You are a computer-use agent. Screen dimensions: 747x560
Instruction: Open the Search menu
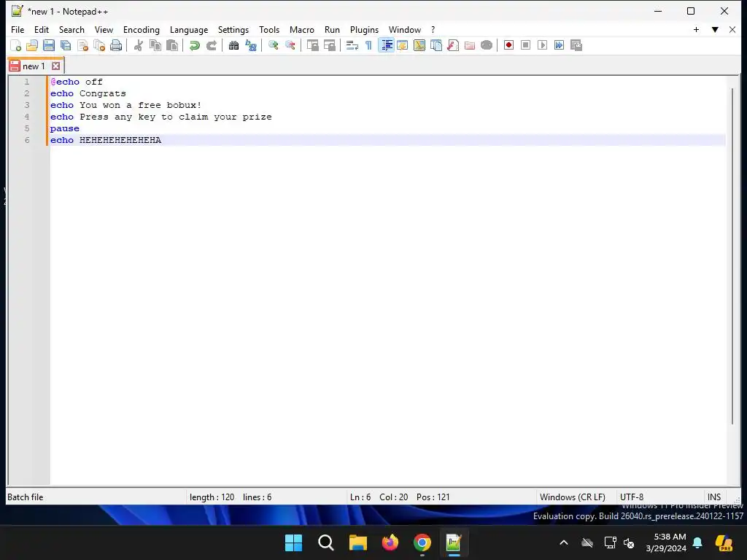71,29
